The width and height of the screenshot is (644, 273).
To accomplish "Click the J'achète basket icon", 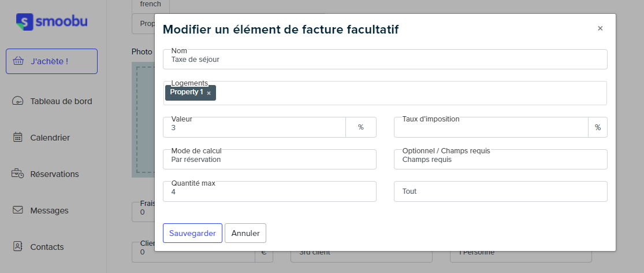I will pos(18,61).
